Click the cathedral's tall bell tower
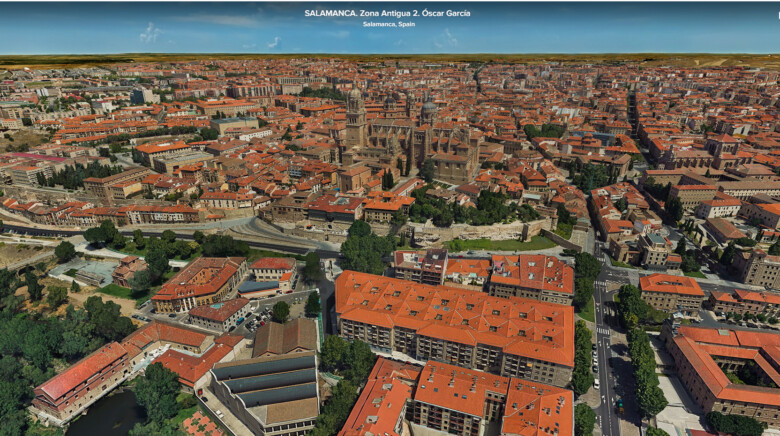 (355, 115)
